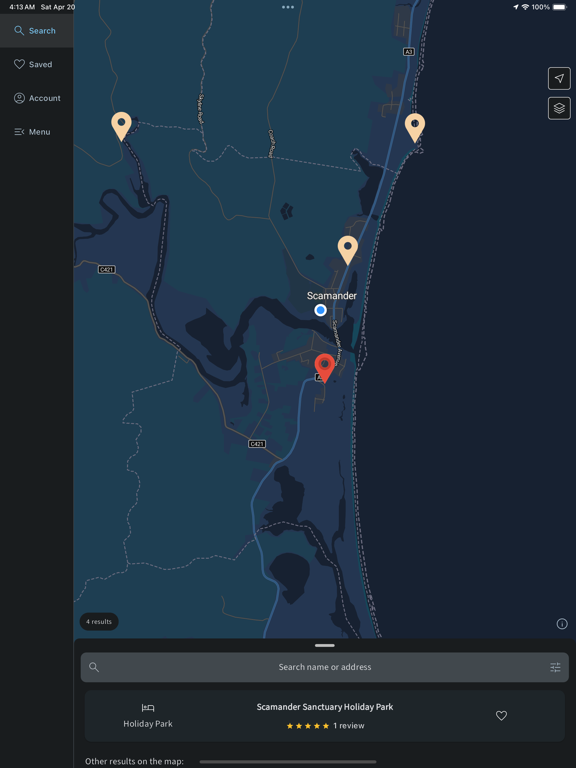Select the cream pin north of Scamander
This screenshot has height=768, width=576.
click(x=348, y=249)
